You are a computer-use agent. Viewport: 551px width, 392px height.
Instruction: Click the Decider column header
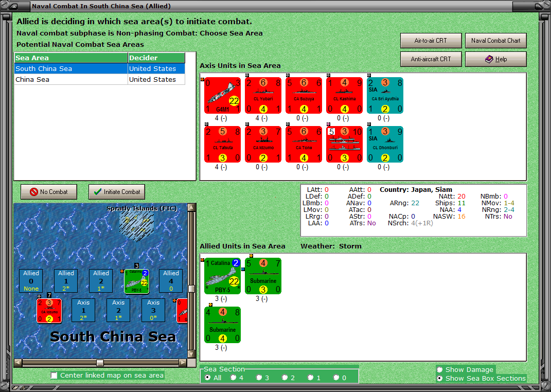tap(156, 58)
